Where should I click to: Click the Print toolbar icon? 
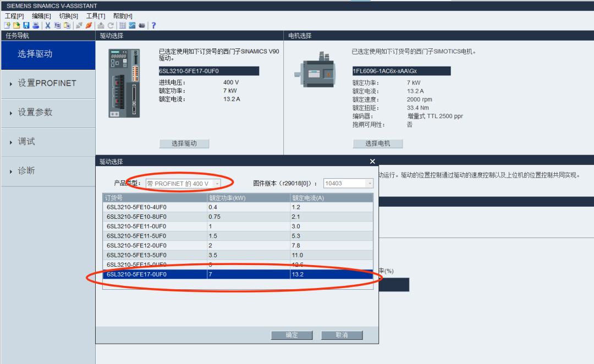[36, 25]
